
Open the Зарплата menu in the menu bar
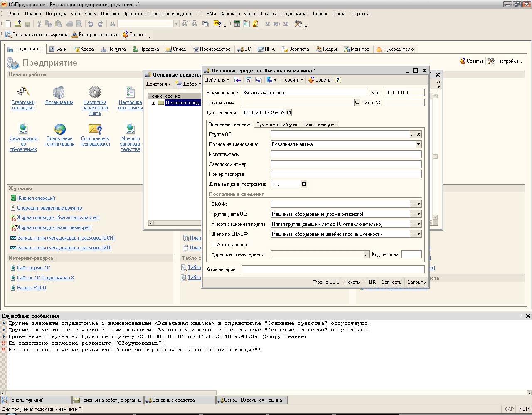(230, 14)
